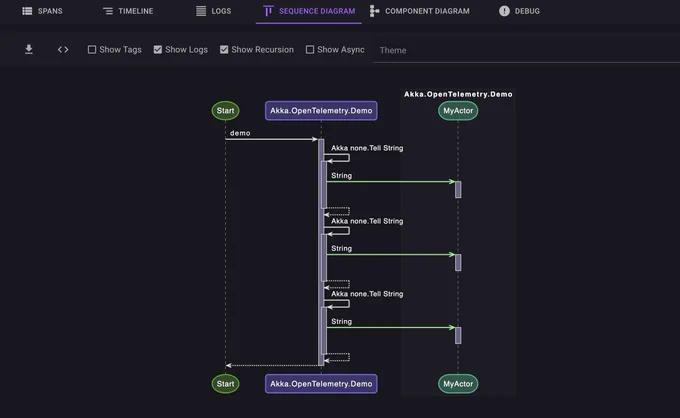Click the download diagram icon

pos(29,49)
